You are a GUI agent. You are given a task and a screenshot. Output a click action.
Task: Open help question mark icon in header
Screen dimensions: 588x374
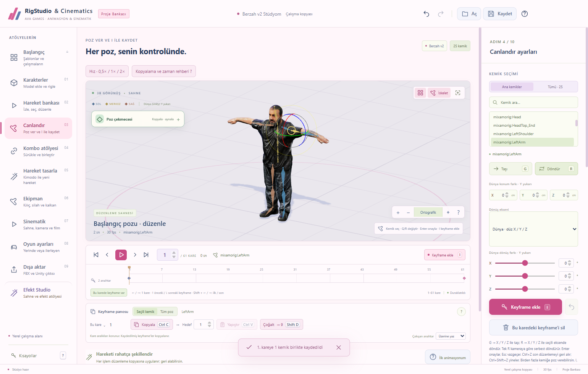[x=525, y=14]
